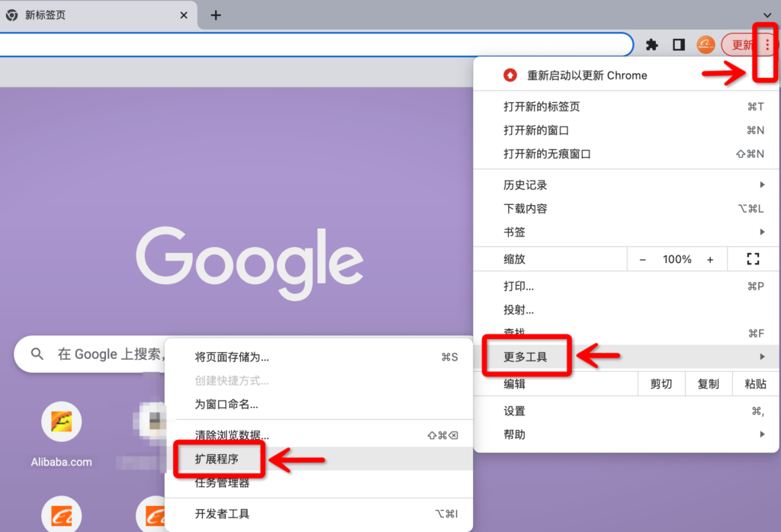
Task: Click 重新启动以更新 Chrome
Action: tap(587, 75)
